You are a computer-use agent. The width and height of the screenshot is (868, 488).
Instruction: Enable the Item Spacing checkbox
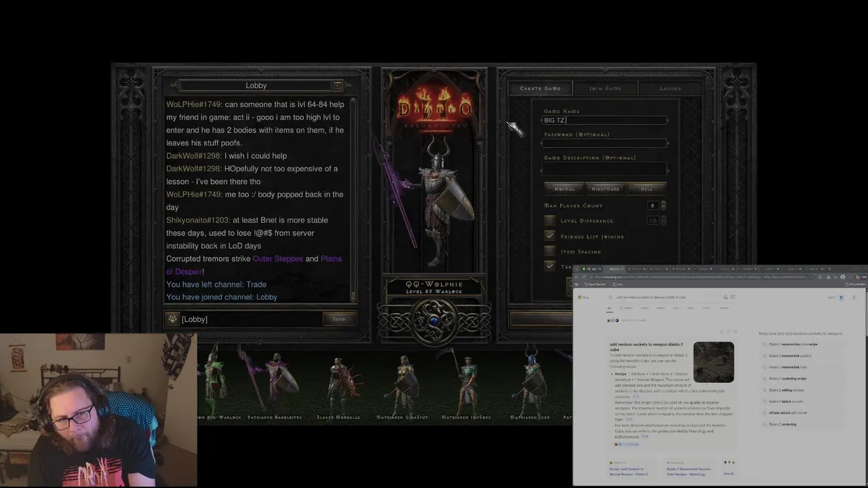pos(550,251)
